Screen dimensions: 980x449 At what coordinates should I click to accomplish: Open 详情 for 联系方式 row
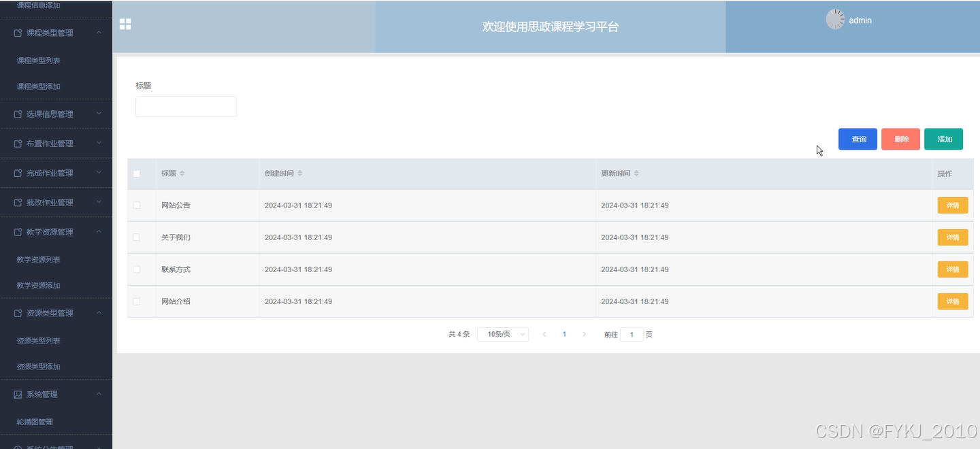(x=953, y=269)
